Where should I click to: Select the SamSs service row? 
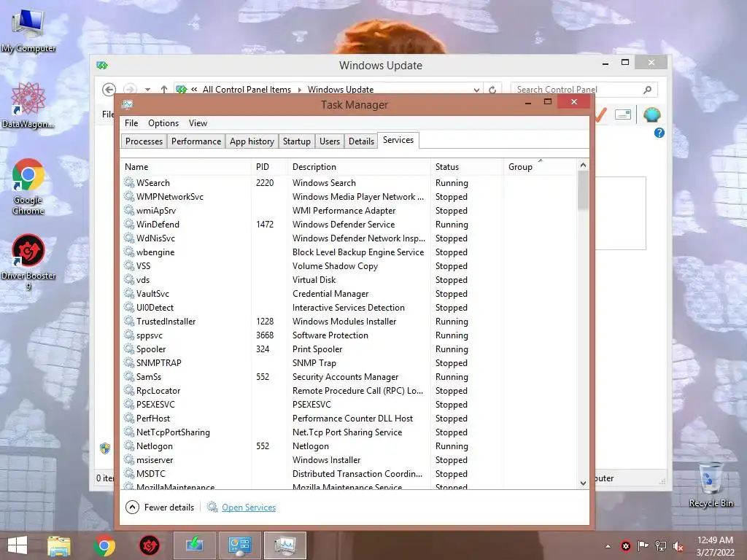349,377
